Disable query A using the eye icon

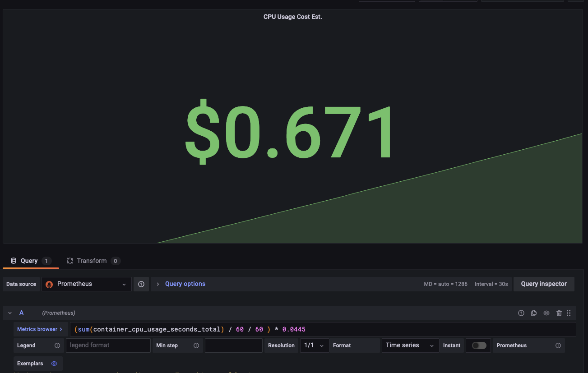pos(546,313)
